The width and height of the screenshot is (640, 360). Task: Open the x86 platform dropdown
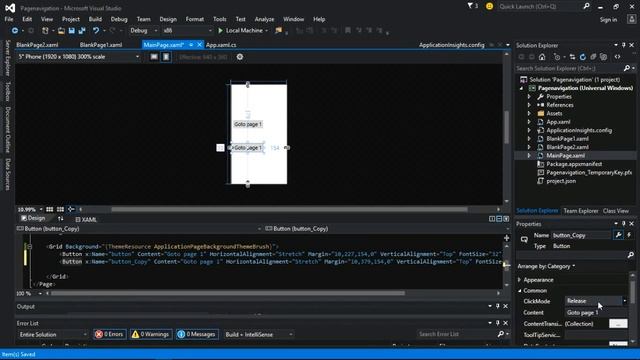pyautogui.click(x=187, y=31)
